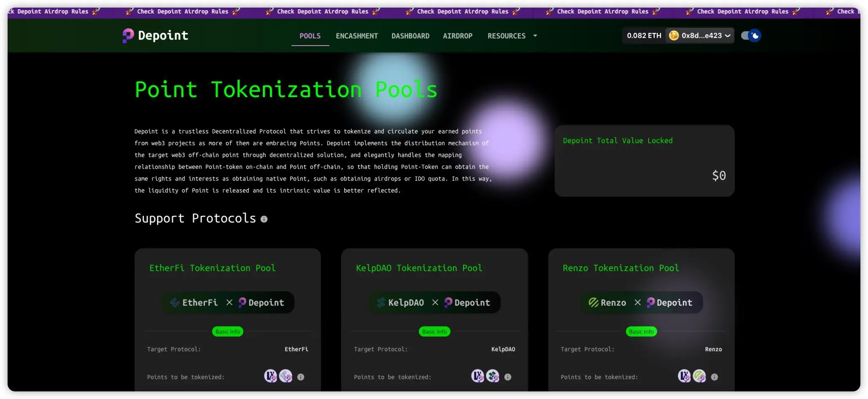
Task: Click the EtherFi value of Target Protocol
Action: pos(297,349)
